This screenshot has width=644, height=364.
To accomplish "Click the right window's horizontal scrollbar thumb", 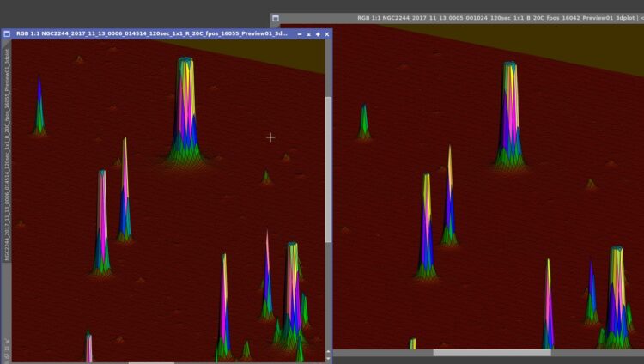I will point(492,353).
